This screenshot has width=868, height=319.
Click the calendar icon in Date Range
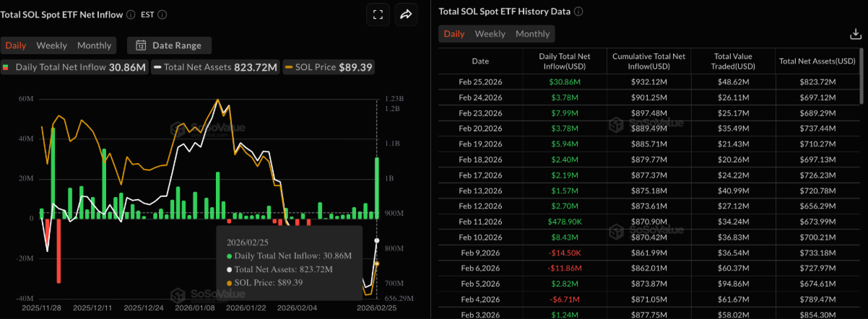[141, 45]
